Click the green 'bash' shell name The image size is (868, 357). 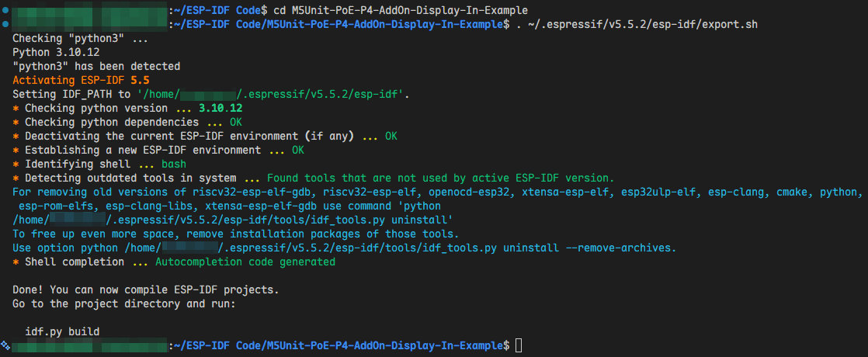point(174,165)
